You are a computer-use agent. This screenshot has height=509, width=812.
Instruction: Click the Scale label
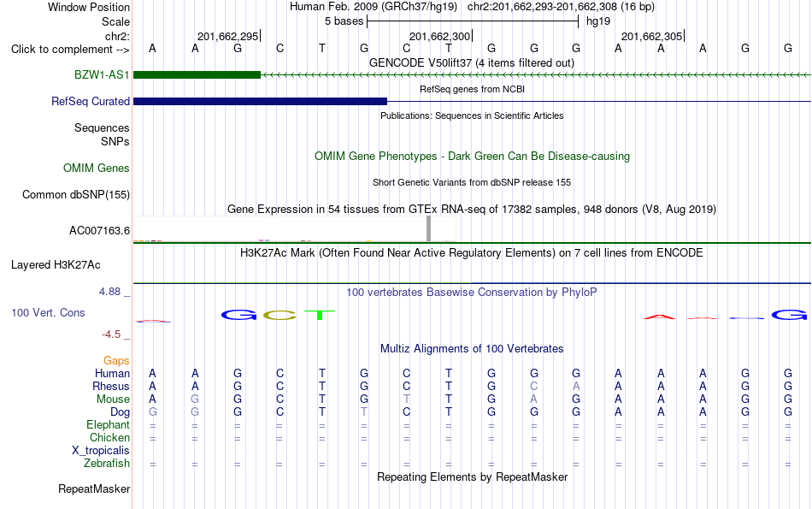point(115,21)
